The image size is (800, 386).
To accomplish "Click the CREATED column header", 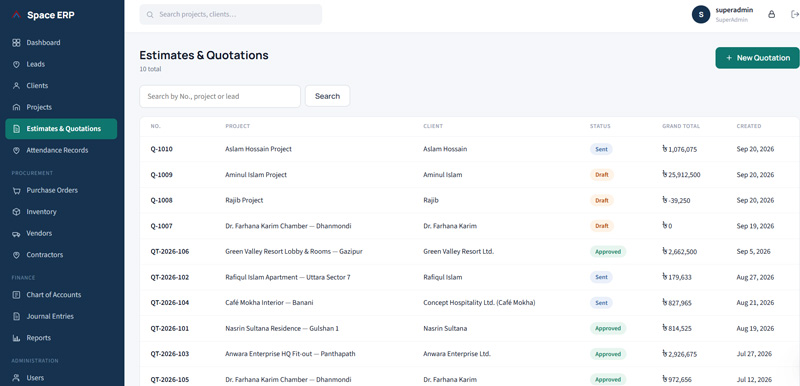I will (748, 126).
